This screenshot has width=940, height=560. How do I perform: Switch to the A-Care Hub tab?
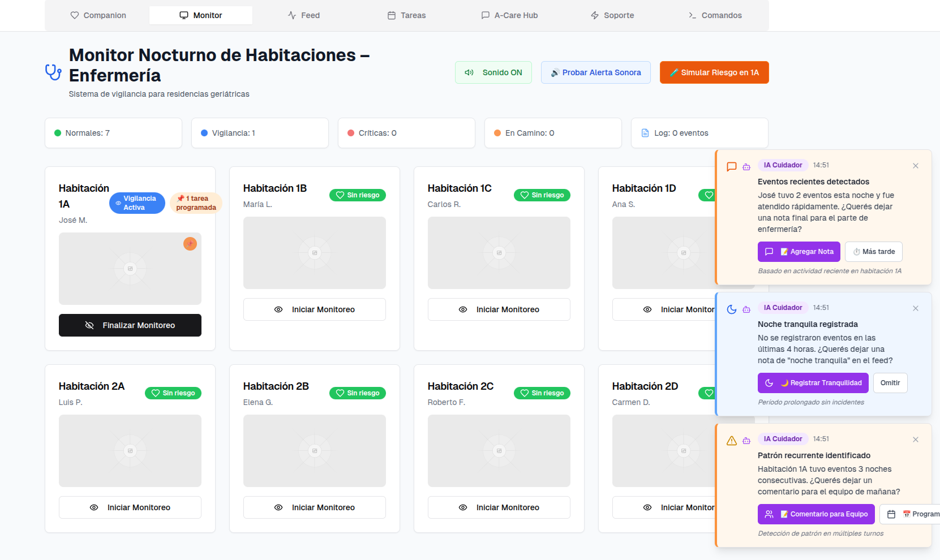509,15
